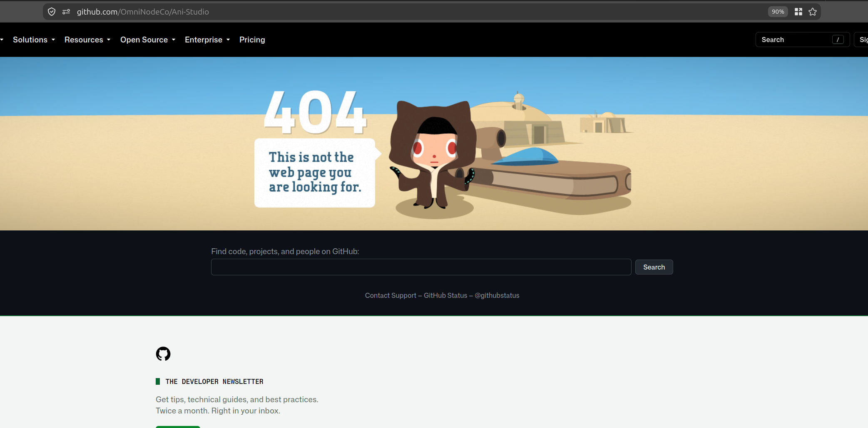Focus the header Search box
868x428 pixels.
802,40
